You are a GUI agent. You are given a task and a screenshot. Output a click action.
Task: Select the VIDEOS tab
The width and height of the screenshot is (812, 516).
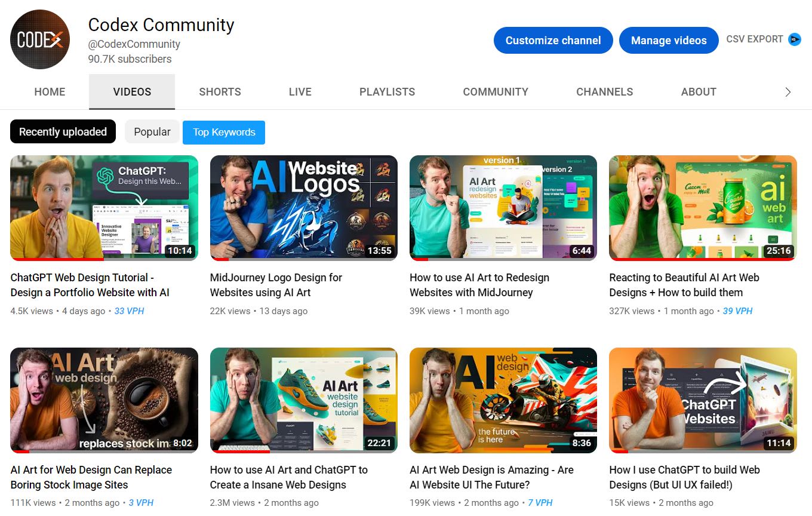click(132, 92)
